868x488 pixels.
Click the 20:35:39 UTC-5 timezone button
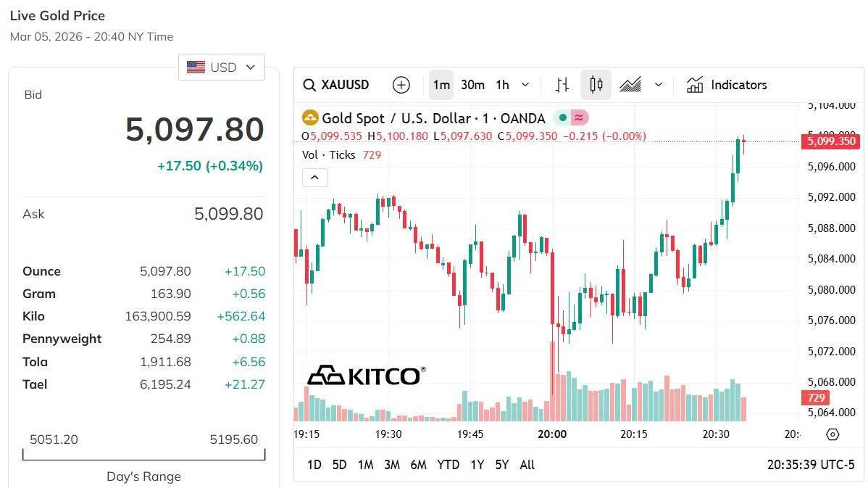(811, 465)
